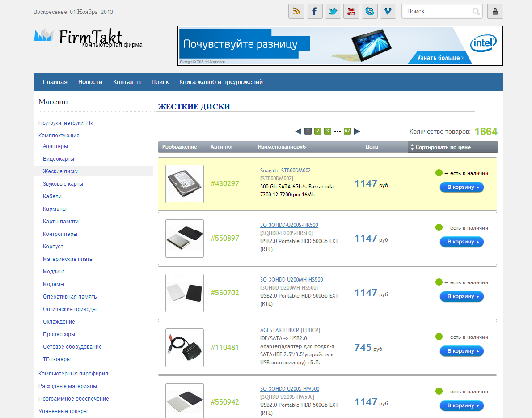
Task: Open Расходные материалы category
Action: pos(68,386)
